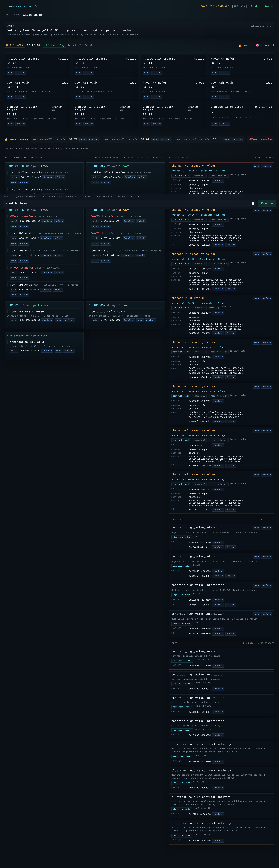The image size is (279, 868).
Task: Click snow on the $90.81 buy 49d5…0bab grid card
Action: (x=10, y=97)
